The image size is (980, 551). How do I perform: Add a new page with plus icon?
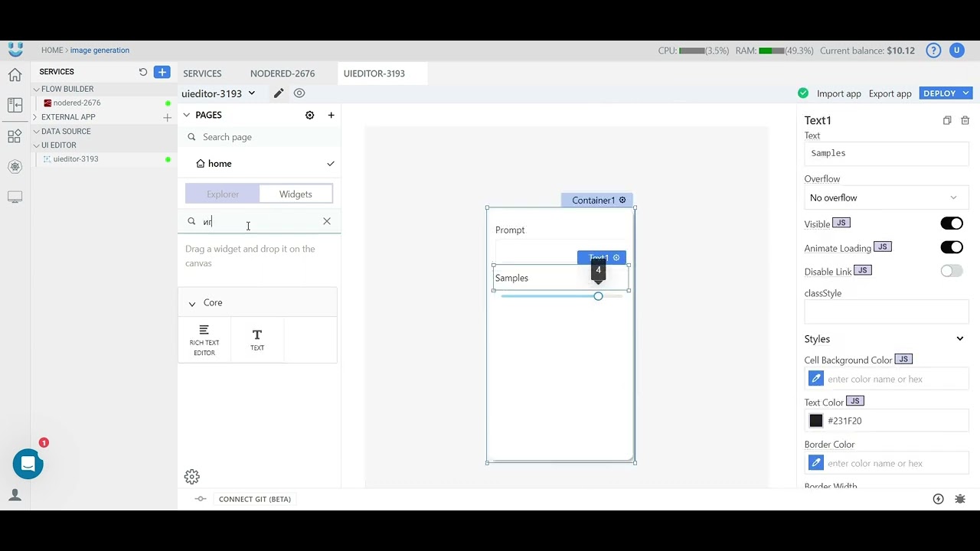click(x=331, y=115)
